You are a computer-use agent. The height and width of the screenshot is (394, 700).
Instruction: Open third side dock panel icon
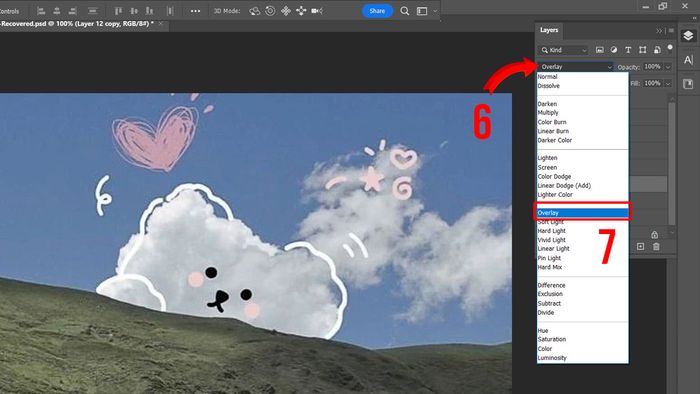(688, 84)
